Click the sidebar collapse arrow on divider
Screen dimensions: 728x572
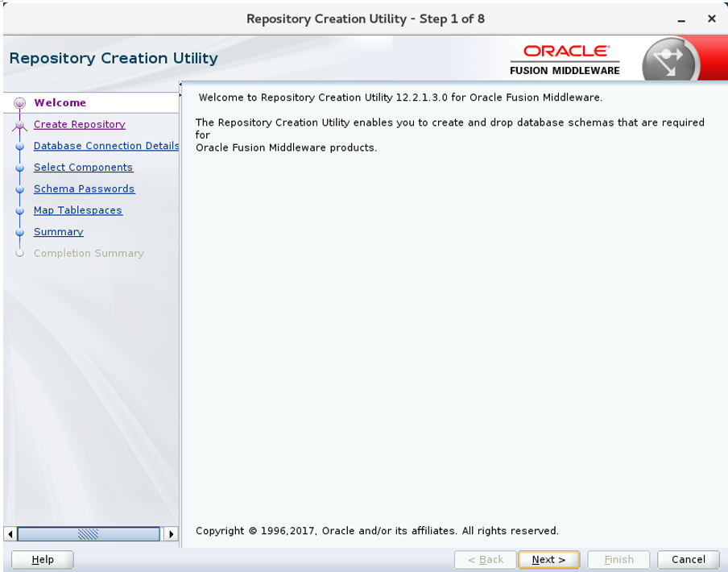point(180,85)
